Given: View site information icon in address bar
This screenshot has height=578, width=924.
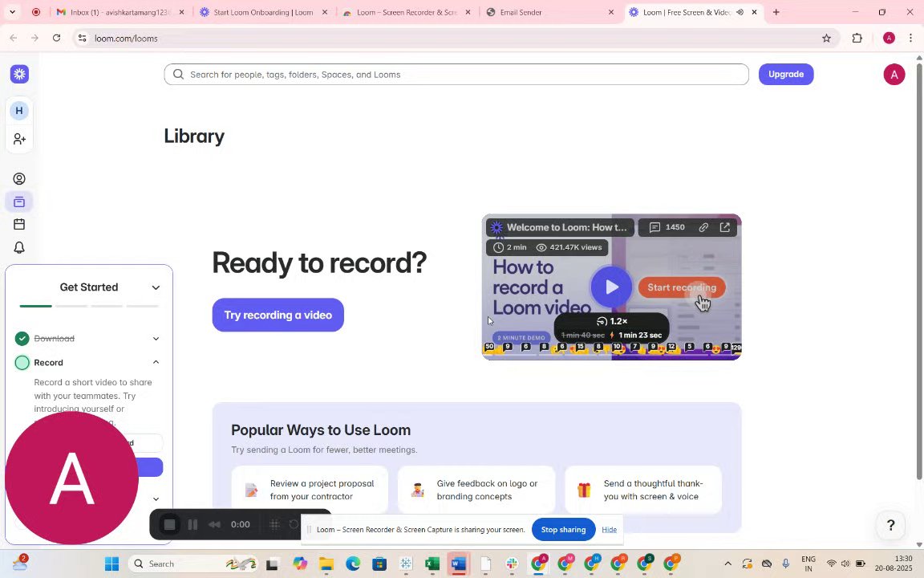Looking at the screenshot, I should (x=83, y=39).
